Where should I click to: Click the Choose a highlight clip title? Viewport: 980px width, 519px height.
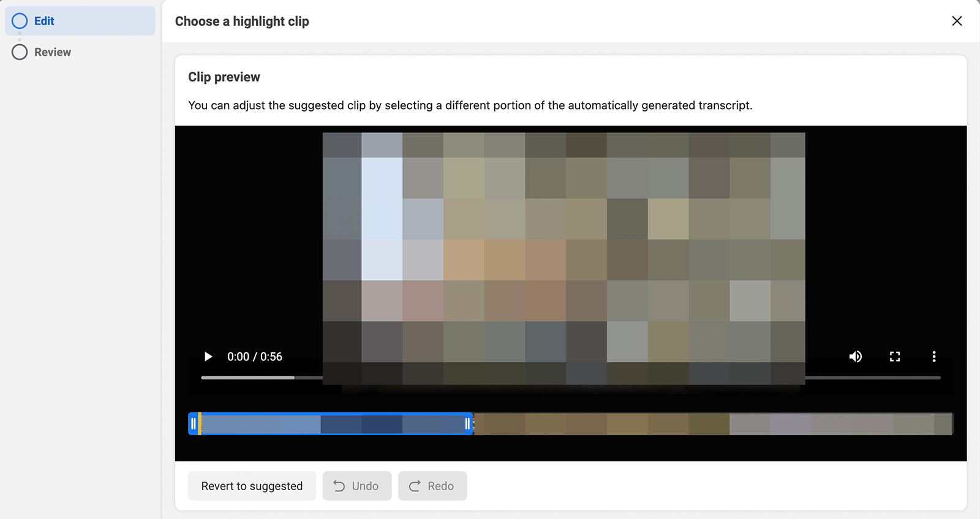click(x=242, y=21)
